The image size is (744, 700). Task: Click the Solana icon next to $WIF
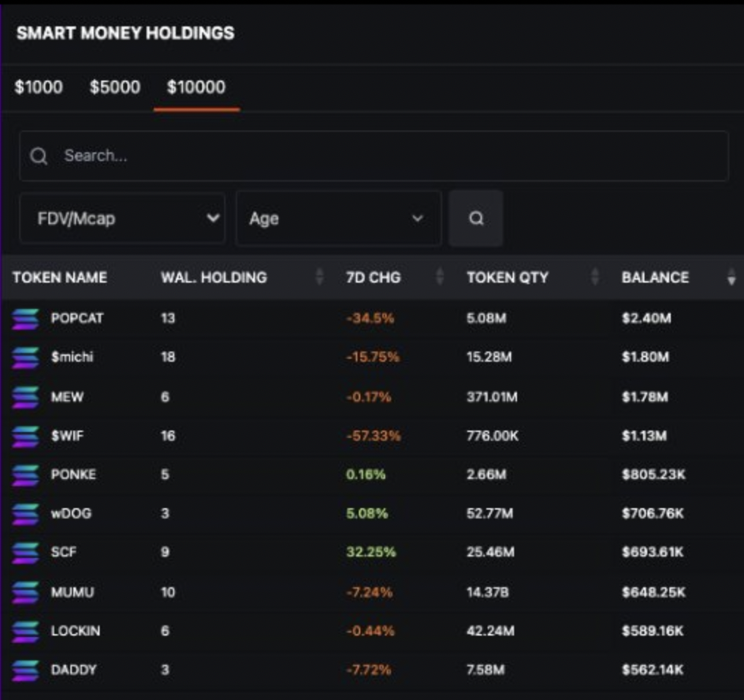[x=26, y=436]
